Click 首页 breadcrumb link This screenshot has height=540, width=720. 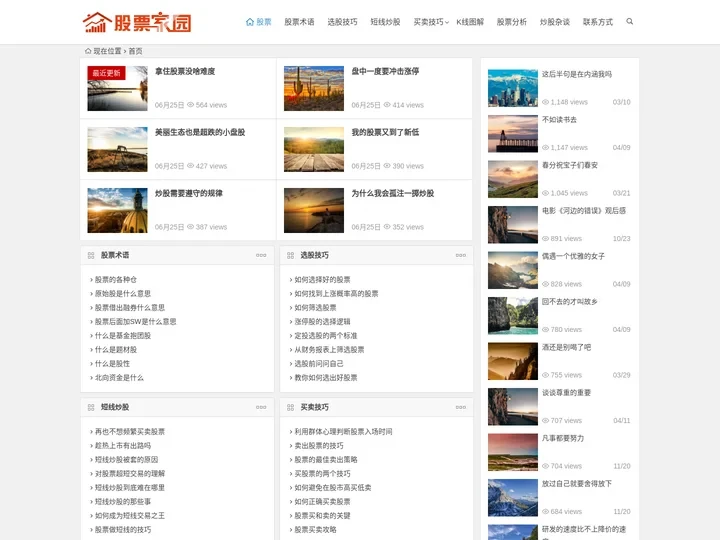tap(135, 51)
